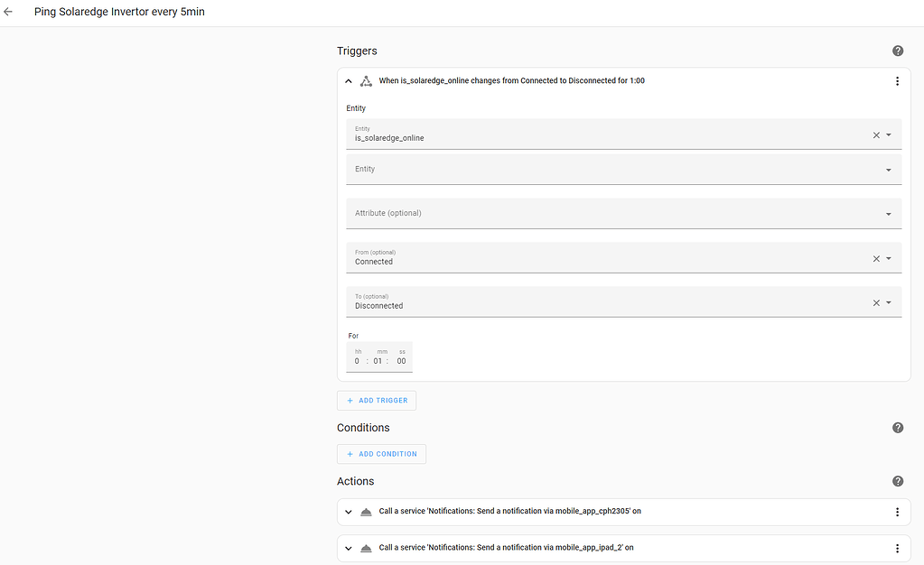Expand the mobile_app_cph2305 notification action
The width and height of the screenshot is (924, 565).
click(x=348, y=512)
